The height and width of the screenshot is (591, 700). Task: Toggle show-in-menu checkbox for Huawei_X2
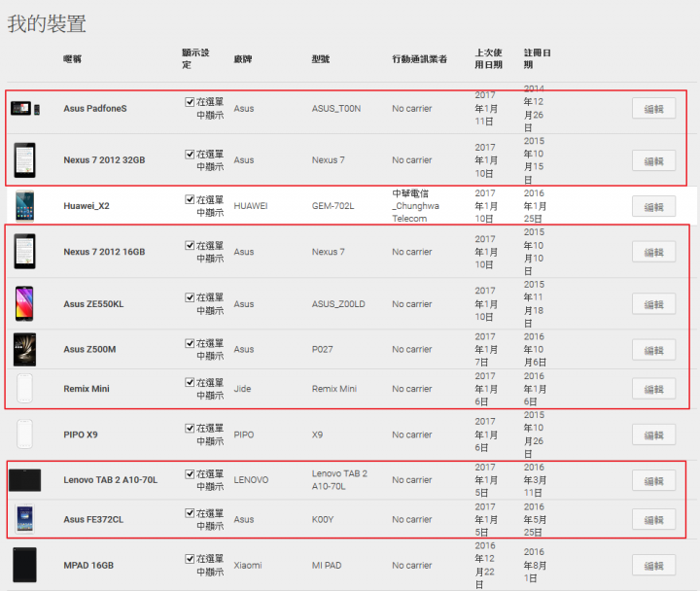tap(190, 199)
